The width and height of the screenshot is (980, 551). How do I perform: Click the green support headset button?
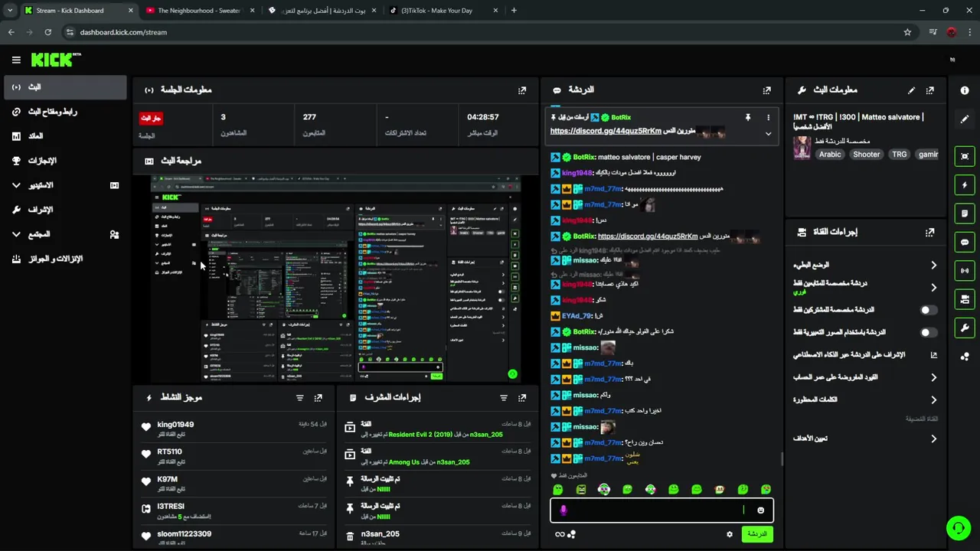[x=958, y=528]
